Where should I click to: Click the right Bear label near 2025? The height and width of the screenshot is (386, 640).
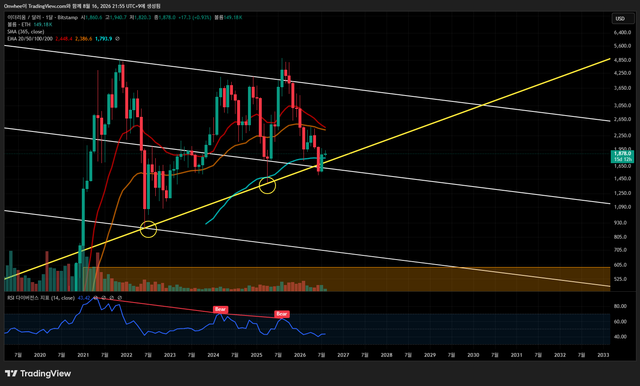coord(282,314)
